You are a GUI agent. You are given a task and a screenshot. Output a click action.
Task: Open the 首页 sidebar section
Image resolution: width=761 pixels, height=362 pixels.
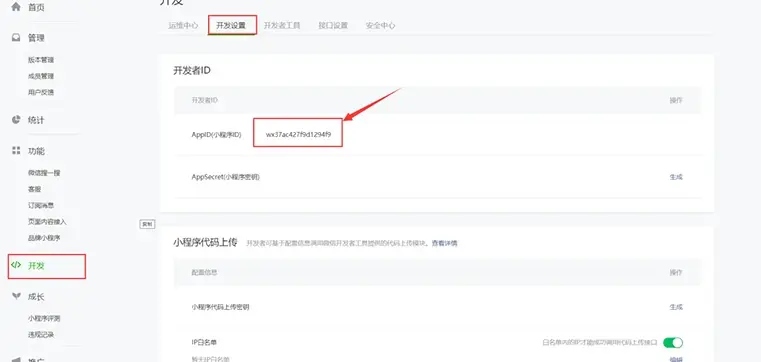[36, 7]
